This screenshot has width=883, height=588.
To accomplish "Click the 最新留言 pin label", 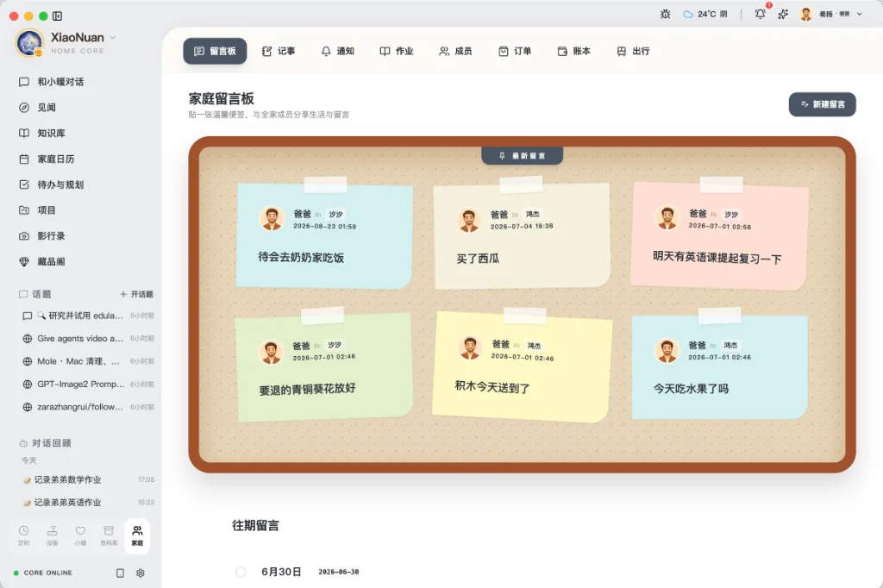I will point(522,155).
